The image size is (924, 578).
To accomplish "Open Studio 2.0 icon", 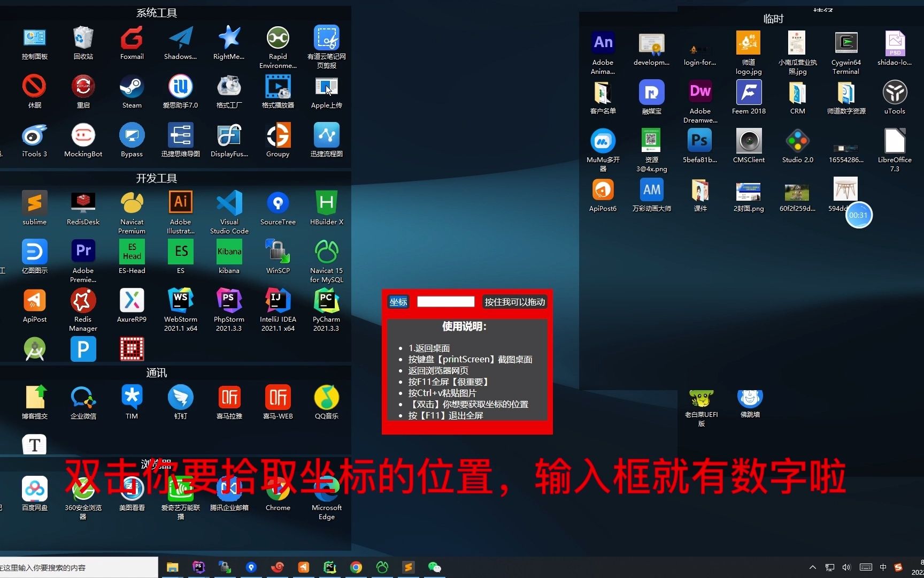I will tap(797, 146).
